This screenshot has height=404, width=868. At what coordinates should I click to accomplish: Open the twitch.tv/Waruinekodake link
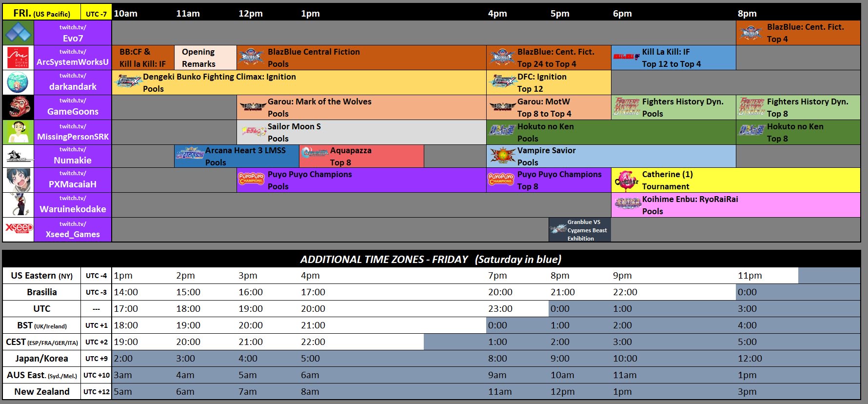pos(73,205)
